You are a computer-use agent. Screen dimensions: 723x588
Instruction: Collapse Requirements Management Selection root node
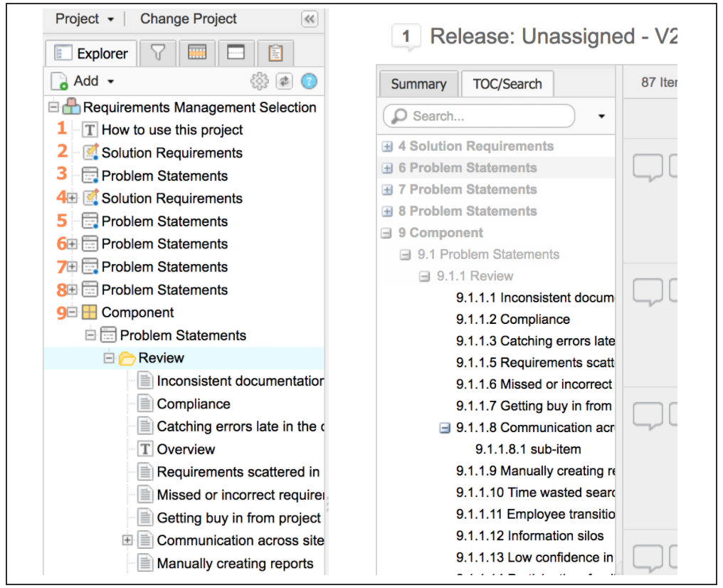[x=53, y=107]
